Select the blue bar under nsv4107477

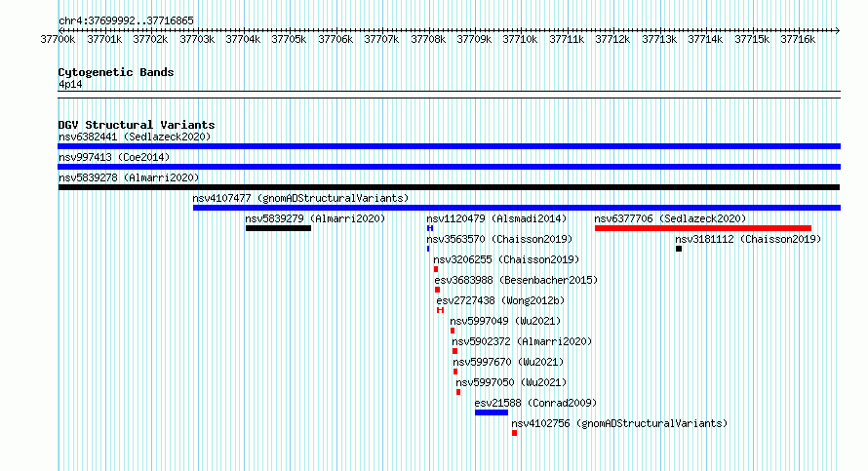pyautogui.click(x=517, y=208)
